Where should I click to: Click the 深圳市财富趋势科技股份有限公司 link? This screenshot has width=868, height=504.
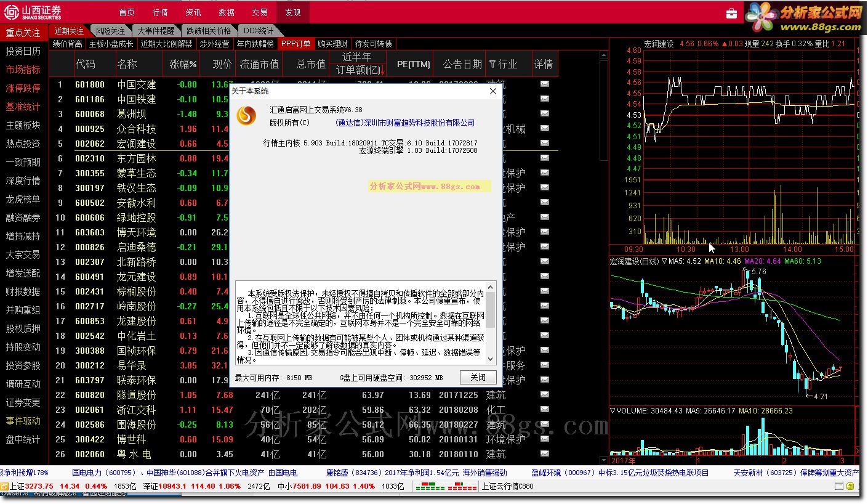pyautogui.click(x=405, y=123)
